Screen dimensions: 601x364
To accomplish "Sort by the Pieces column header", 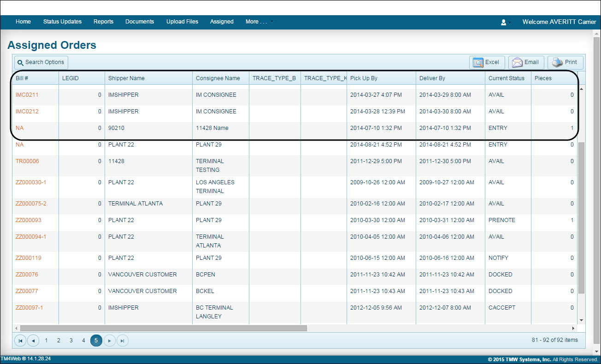I will click(554, 78).
